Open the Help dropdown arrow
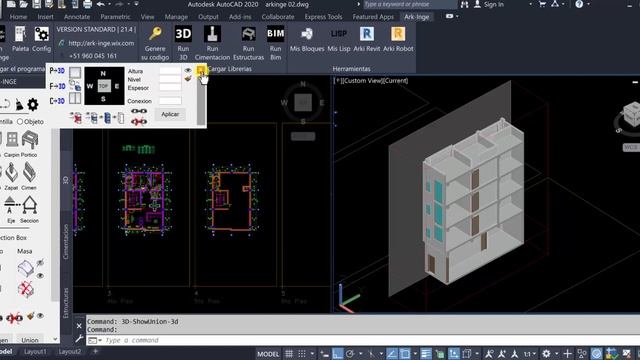Image resolution: width=640 pixels, height=360 pixels. point(588,4)
